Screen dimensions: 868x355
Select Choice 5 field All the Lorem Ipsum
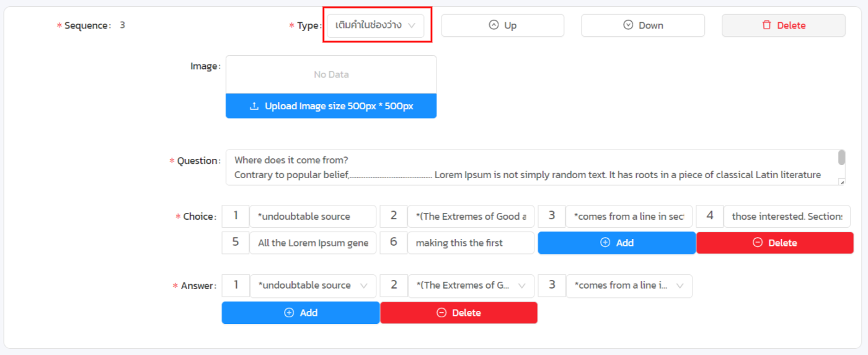point(312,243)
